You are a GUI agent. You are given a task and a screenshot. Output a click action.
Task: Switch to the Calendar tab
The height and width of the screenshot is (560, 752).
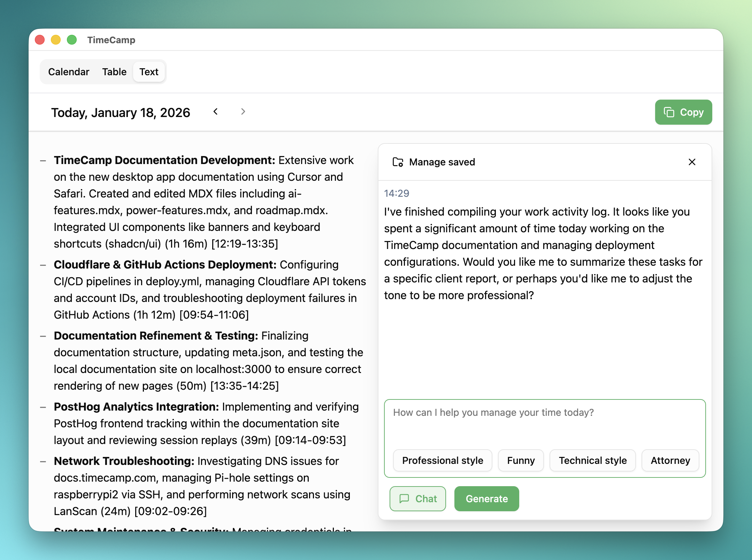(69, 72)
